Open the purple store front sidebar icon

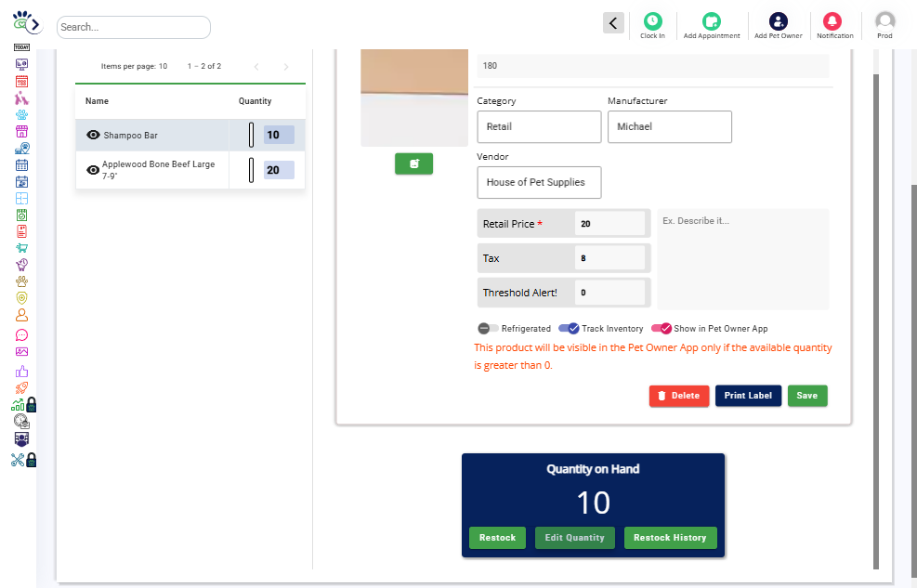pos(21,132)
